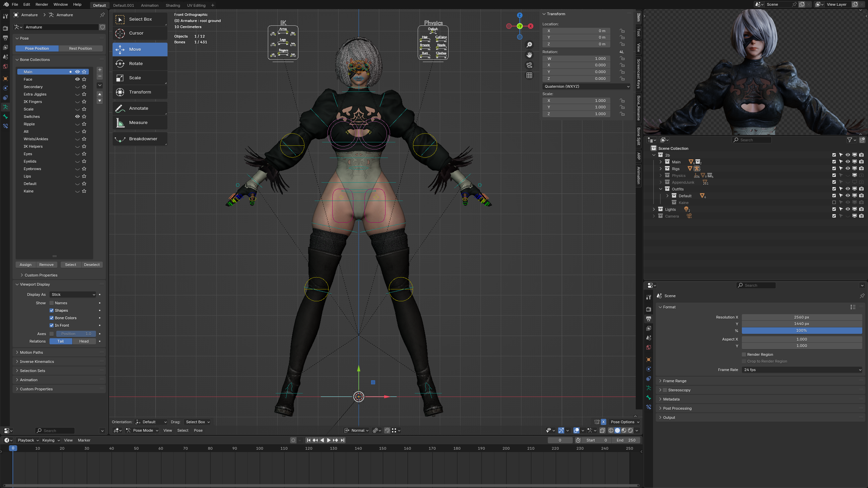Click the Scale X value field
This screenshot has height=488, width=868.
pos(576,101)
